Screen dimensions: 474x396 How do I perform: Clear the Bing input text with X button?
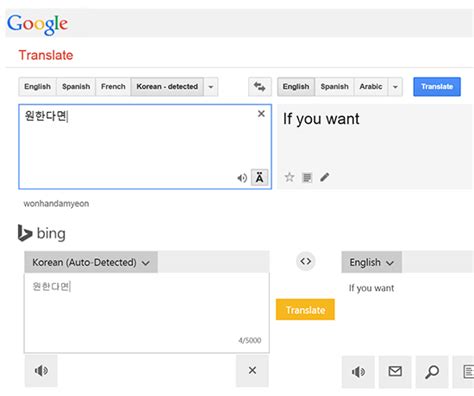coord(252,371)
